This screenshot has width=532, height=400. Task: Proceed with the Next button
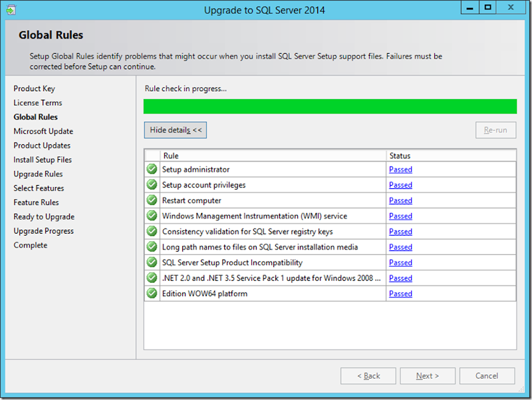(428, 376)
